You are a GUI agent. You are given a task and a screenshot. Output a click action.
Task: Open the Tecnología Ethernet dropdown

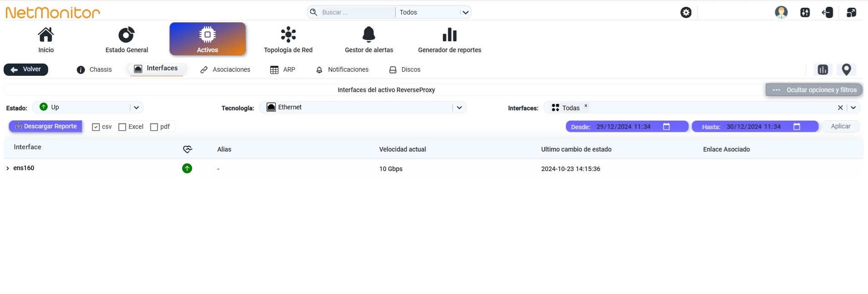click(363, 108)
